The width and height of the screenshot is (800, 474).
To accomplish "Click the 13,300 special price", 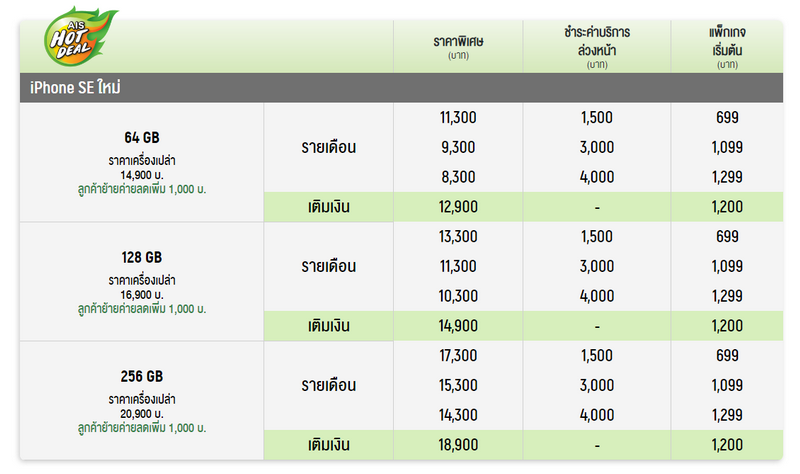I will 459,237.
